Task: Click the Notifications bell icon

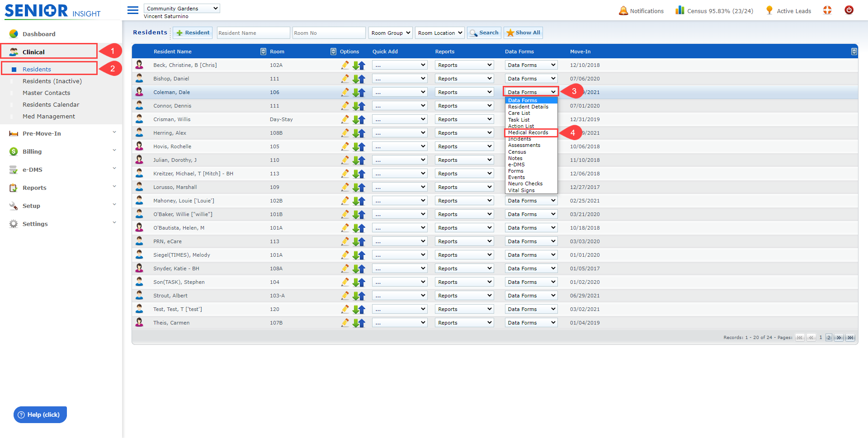Action: (623, 10)
